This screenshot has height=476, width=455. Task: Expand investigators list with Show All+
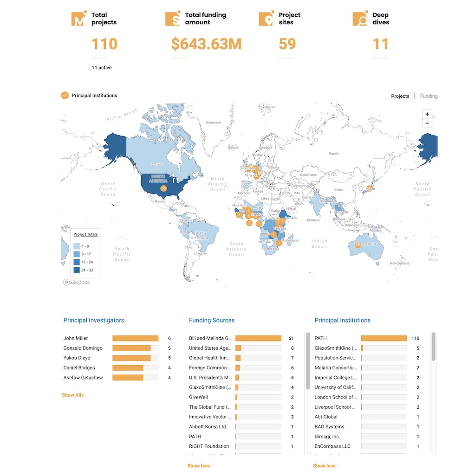tap(73, 395)
